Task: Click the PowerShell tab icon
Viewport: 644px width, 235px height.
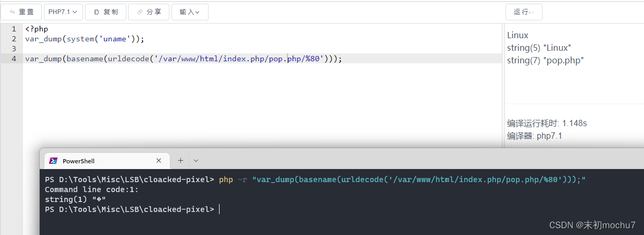Action: [53, 161]
